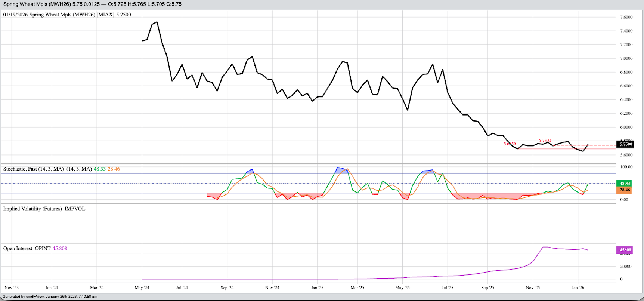Click the Generated by cmdtyView footer text
The image size is (644, 301).
50,297
